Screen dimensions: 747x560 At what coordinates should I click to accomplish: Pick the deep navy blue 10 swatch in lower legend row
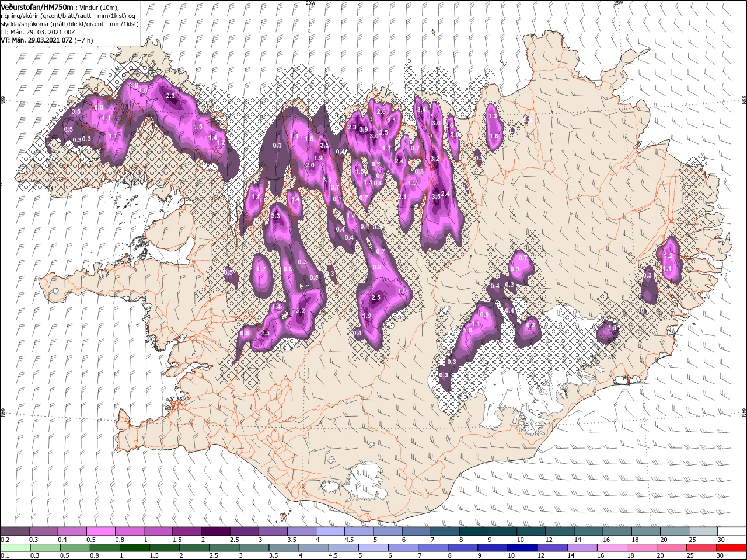(x=522, y=547)
